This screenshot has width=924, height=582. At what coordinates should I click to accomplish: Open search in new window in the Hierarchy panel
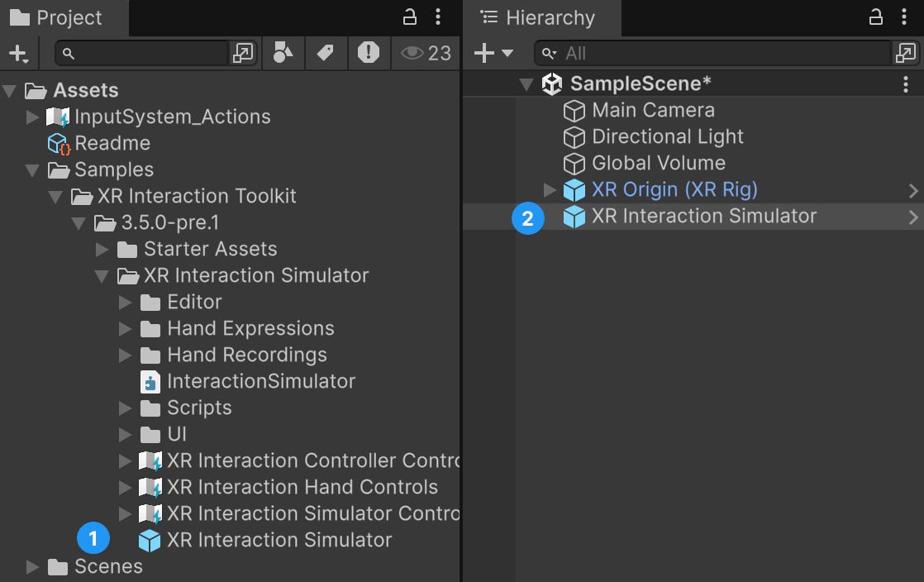pyautogui.click(x=906, y=53)
